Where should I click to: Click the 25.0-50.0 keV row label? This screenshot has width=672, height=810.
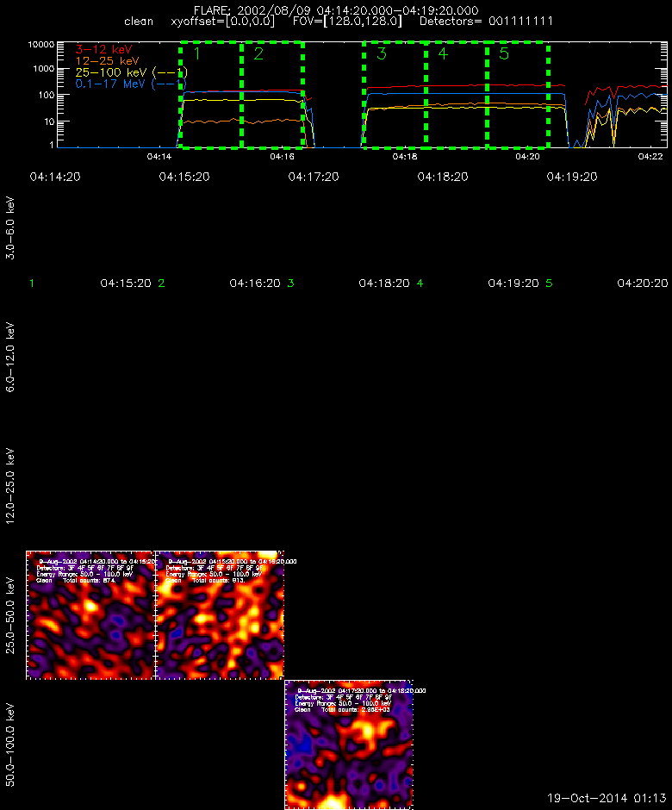pos(9,615)
